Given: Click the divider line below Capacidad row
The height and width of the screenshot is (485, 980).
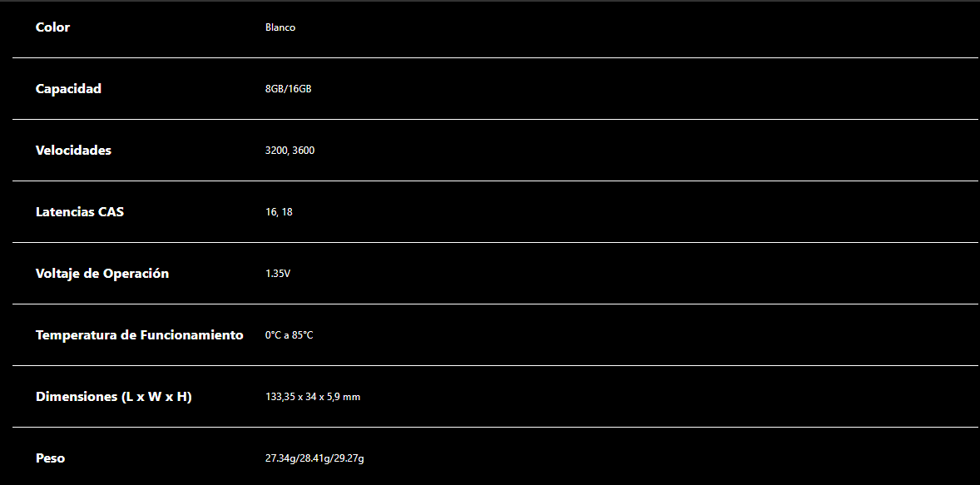Looking at the screenshot, I should 495,119.
